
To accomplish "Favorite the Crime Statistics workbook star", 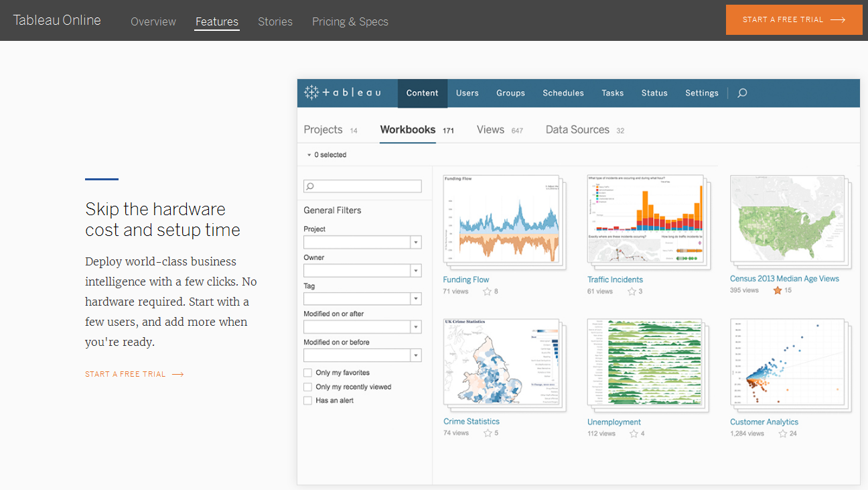I will 487,433.
